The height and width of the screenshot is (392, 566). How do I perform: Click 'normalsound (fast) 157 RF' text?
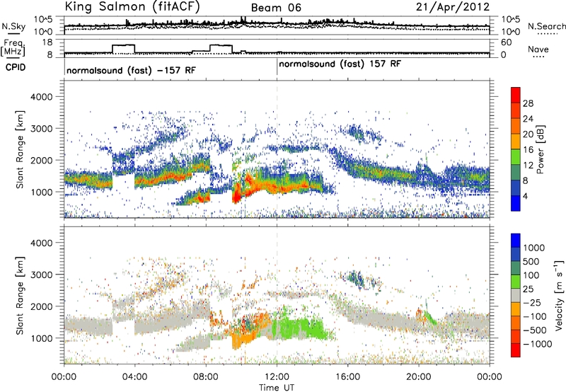point(340,64)
